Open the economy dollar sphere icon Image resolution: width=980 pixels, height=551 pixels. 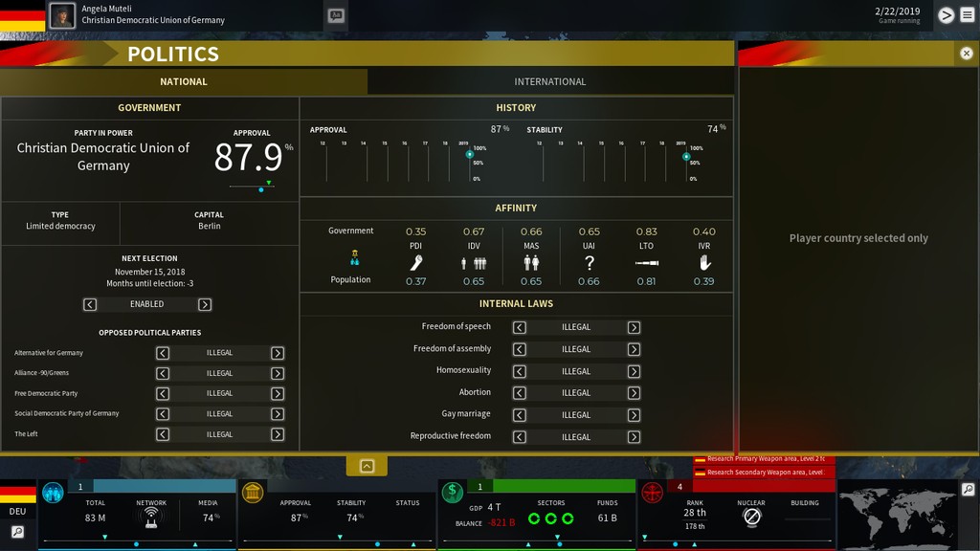click(453, 493)
